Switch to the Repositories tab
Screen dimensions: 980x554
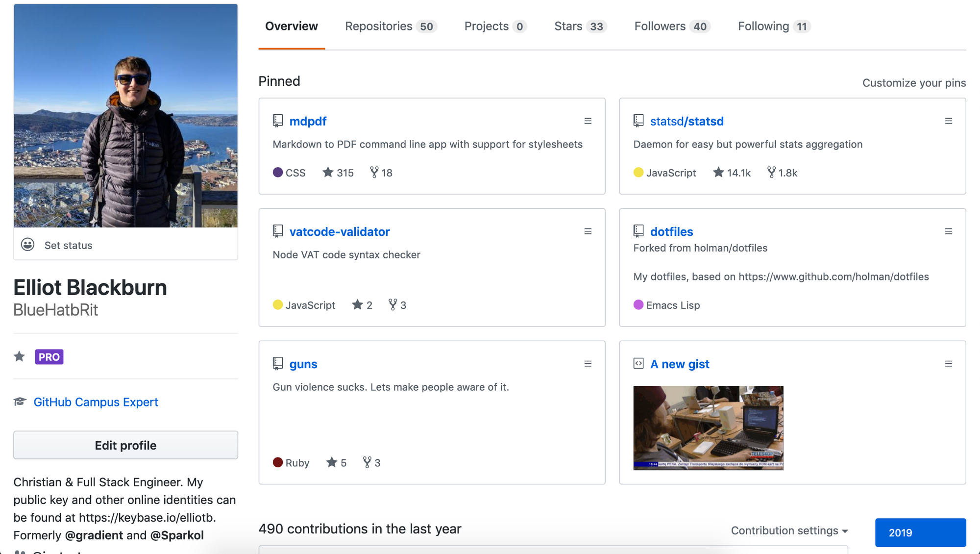point(391,26)
